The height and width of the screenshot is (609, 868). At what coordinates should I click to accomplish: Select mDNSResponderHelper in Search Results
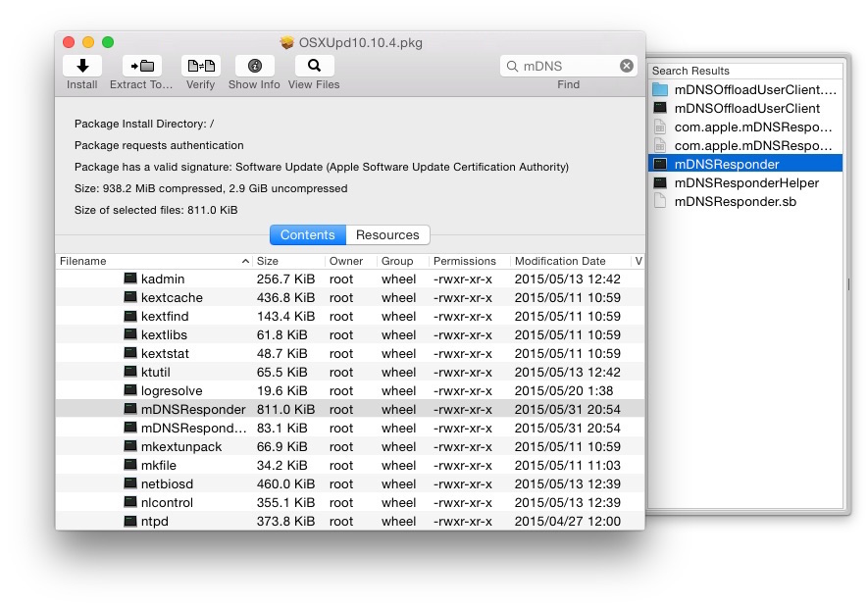point(745,182)
